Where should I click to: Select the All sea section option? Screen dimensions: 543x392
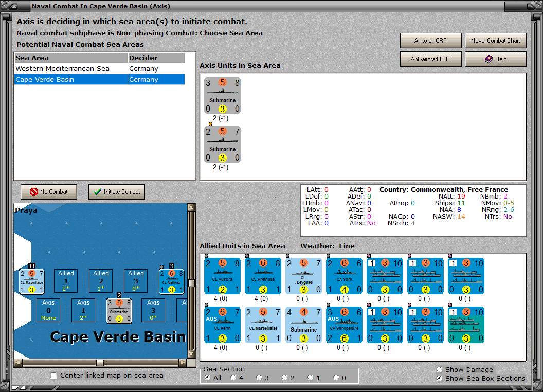[x=207, y=378]
